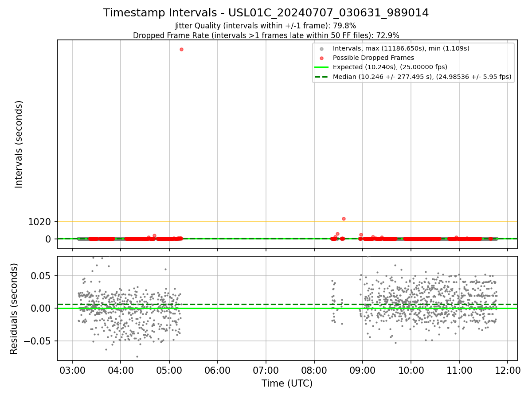
Task: Click the 'Dropped Frame Rate' subtitle line
Action: 266,35
